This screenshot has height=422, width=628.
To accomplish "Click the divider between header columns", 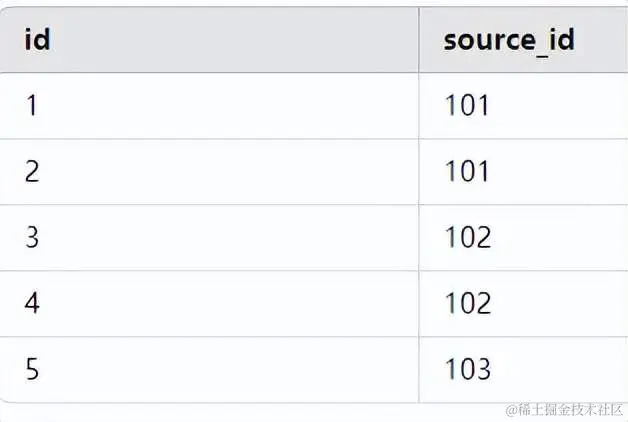I will [418, 40].
